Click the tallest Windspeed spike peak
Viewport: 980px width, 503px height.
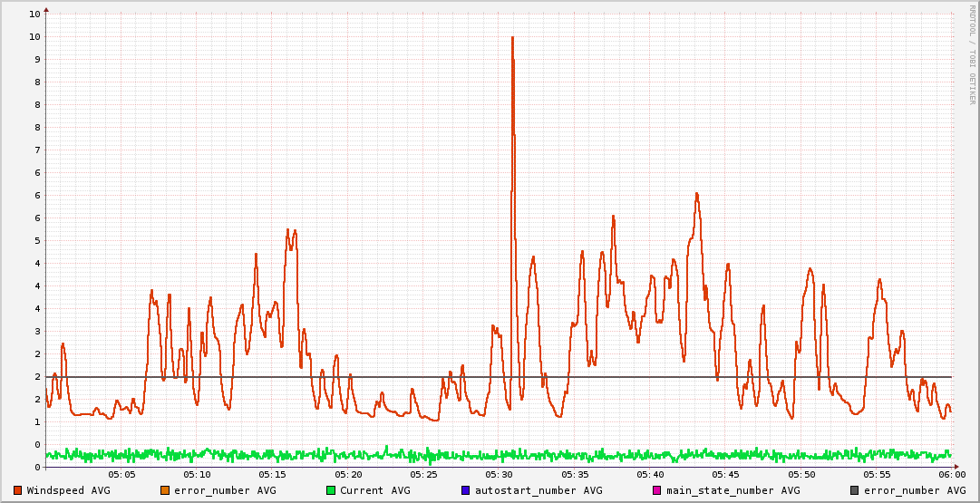pos(512,38)
